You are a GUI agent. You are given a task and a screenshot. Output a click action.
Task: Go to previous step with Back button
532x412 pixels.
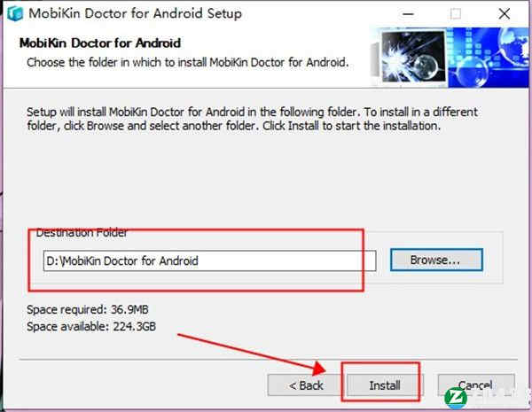pyautogui.click(x=305, y=385)
